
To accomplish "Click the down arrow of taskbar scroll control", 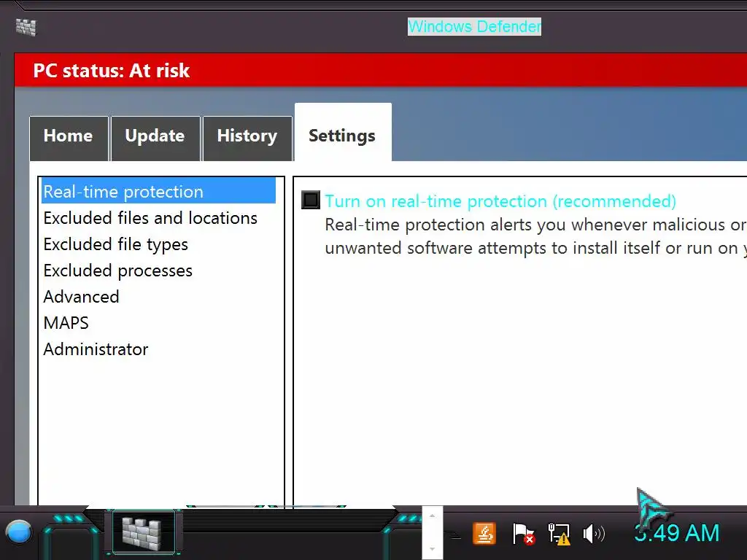I will [432, 549].
